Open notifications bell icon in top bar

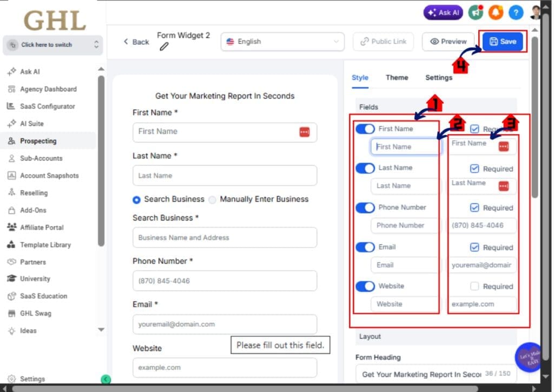coord(496,13)
